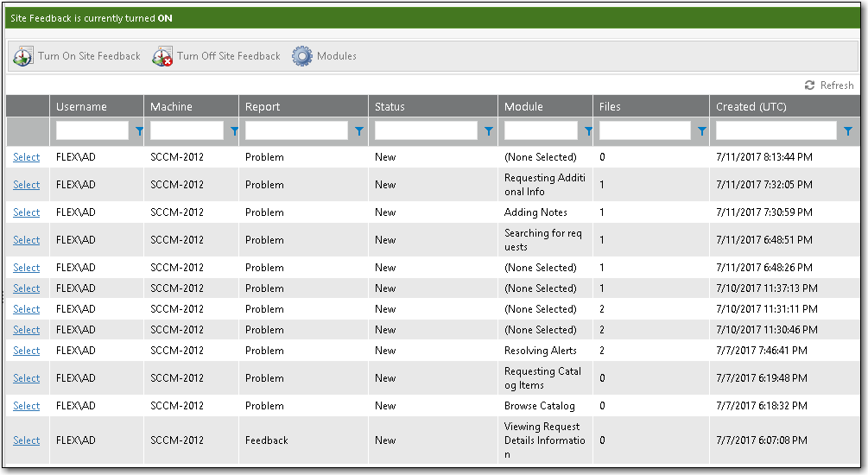Open the Username column filter icon
Screen dimensions: 868x475
coord(139,131)
